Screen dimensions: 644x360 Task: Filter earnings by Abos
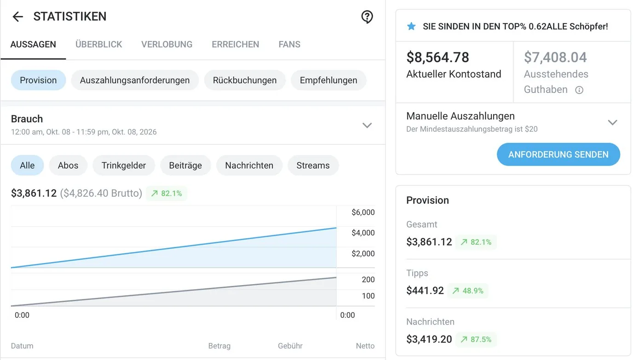[x=68, y=166]
